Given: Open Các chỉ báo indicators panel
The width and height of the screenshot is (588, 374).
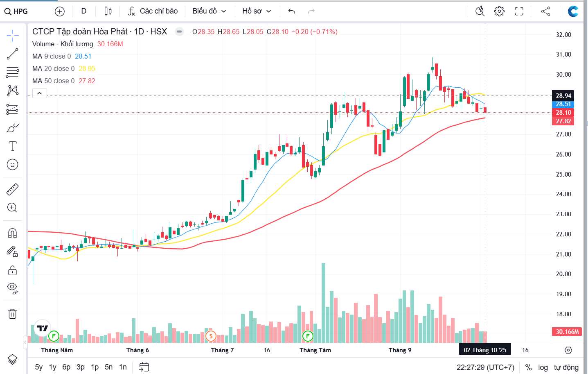Looking at the screenshot, I should click(x=153, y=11).
